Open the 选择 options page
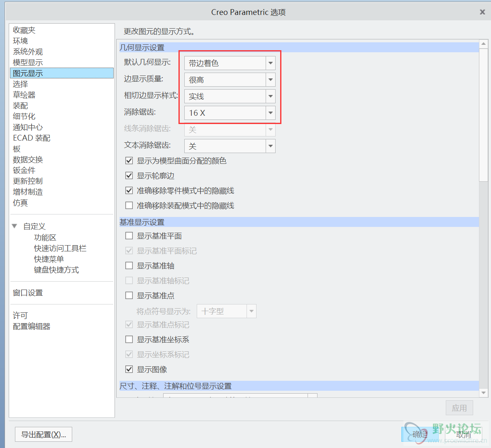The image size is (491, 448). point(20,84)
